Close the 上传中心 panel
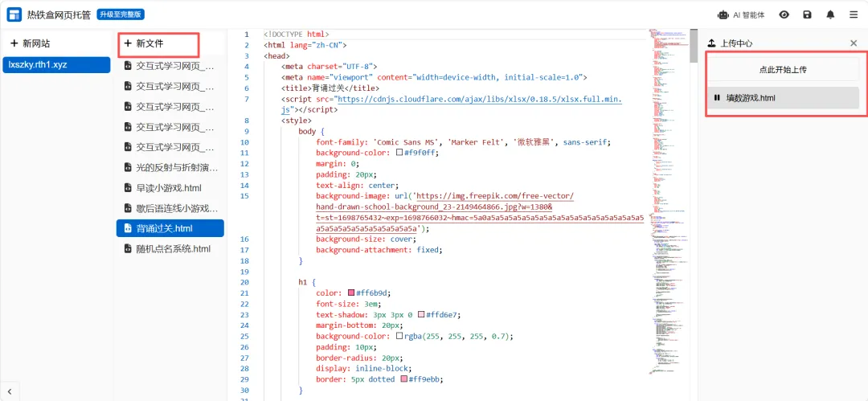Viewport: 868px width, 401px height. (x=854, y=43)
